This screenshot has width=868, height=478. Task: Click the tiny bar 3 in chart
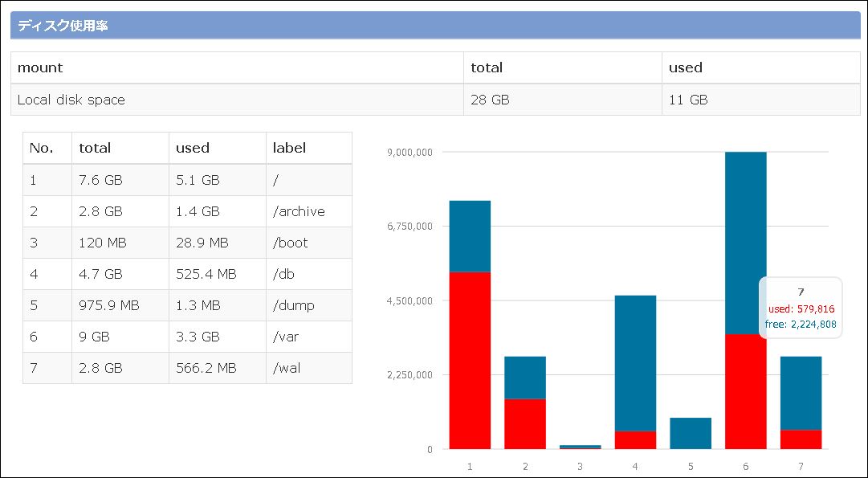tap(581, 447)
